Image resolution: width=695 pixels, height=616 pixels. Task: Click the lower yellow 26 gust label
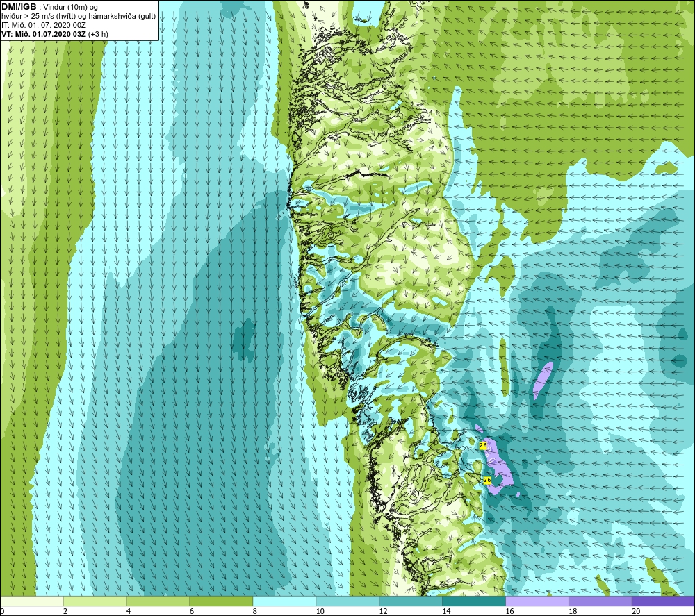[487, 480]
